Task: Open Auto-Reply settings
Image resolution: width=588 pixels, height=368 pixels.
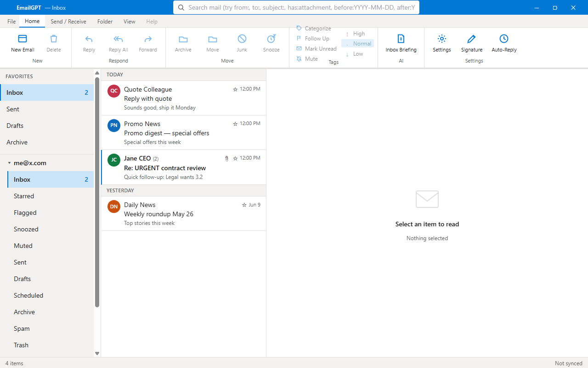Action: pyautogui.click(x=504, y=43)
